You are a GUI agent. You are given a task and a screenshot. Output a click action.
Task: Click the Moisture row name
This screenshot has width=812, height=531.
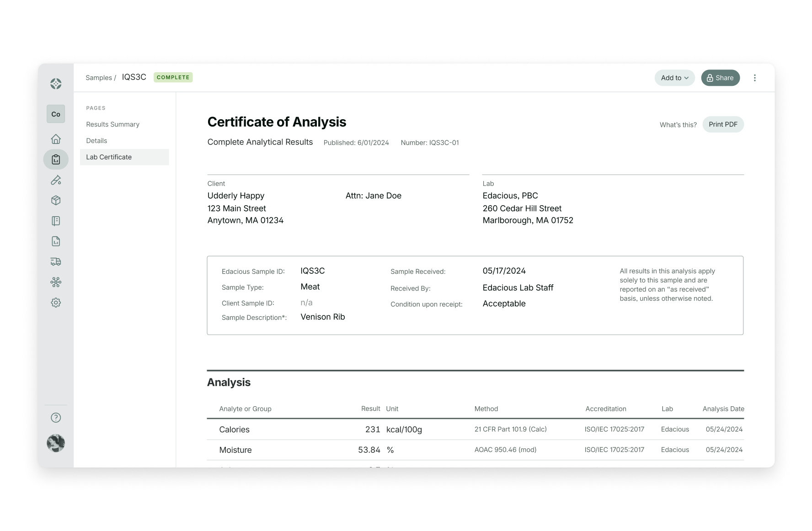[235, 450]
